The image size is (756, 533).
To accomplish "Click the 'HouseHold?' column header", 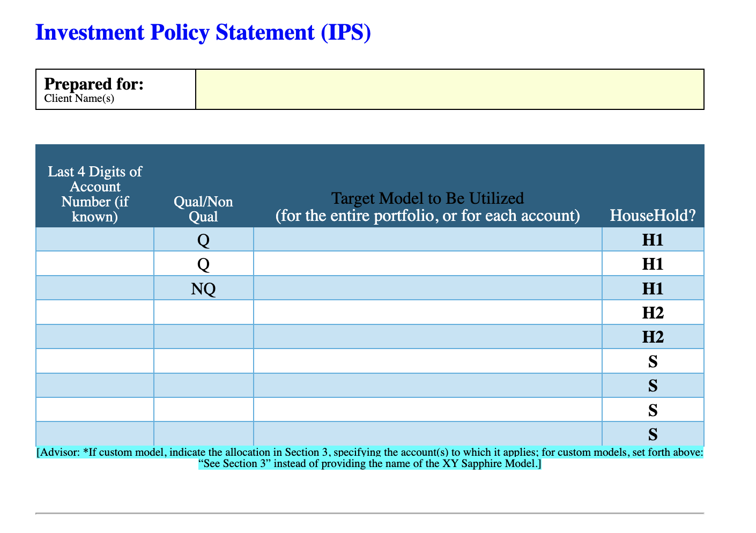I will pos(653,216).
